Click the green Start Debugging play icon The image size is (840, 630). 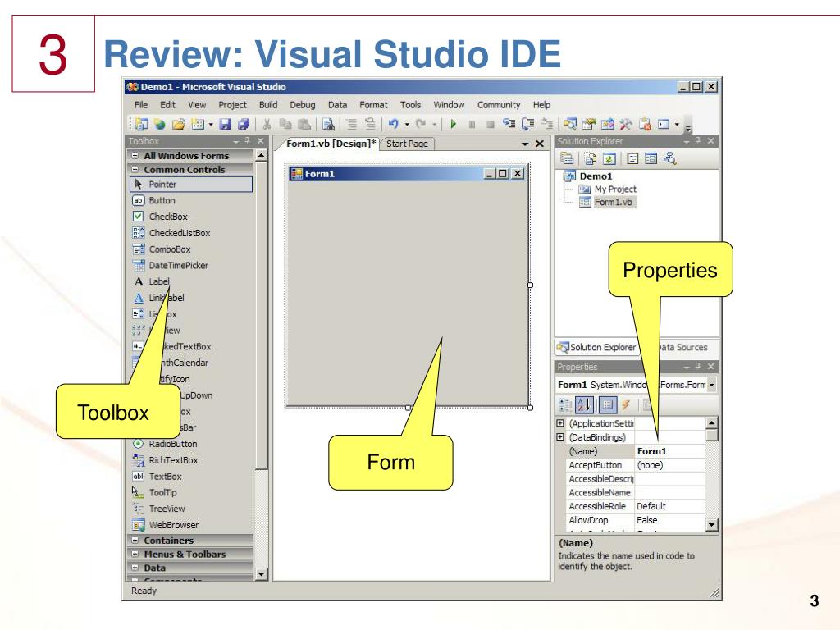[453, 124]
